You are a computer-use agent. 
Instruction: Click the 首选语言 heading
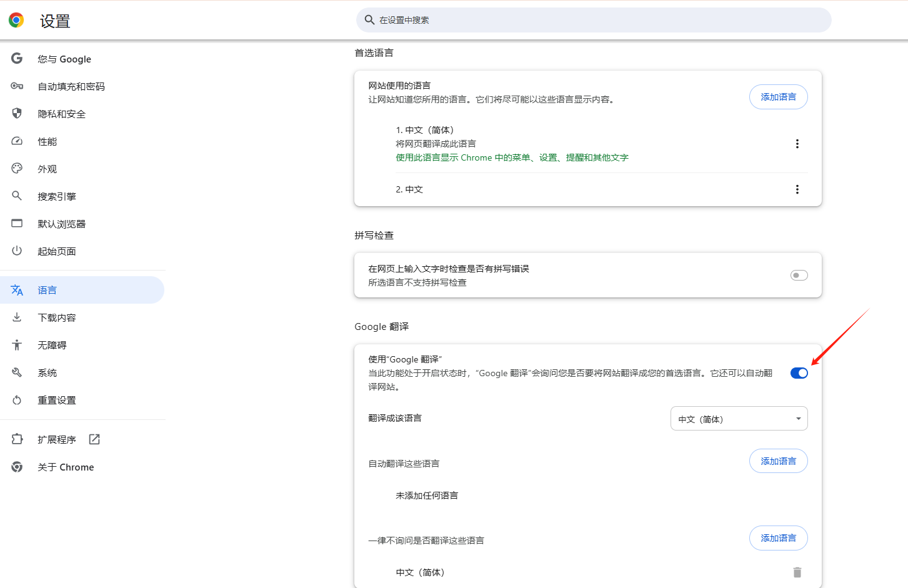374,53
